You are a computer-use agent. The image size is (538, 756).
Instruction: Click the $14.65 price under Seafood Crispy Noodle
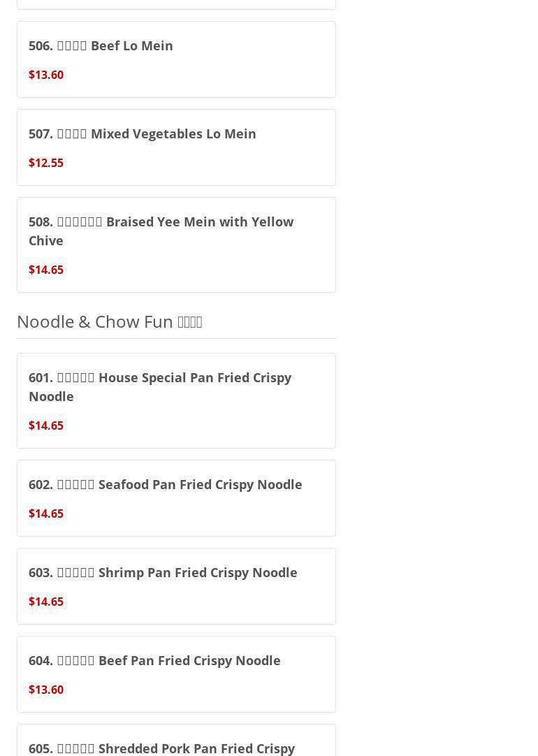(46, 514)
